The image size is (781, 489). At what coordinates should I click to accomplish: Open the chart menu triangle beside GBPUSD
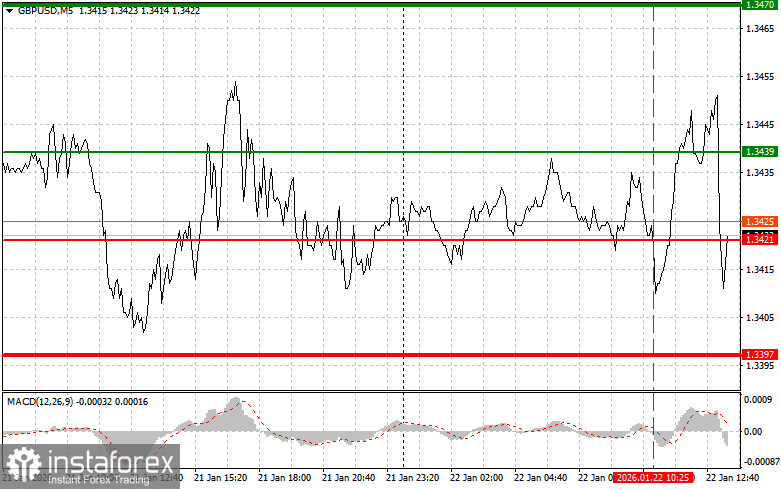(9, 11)
